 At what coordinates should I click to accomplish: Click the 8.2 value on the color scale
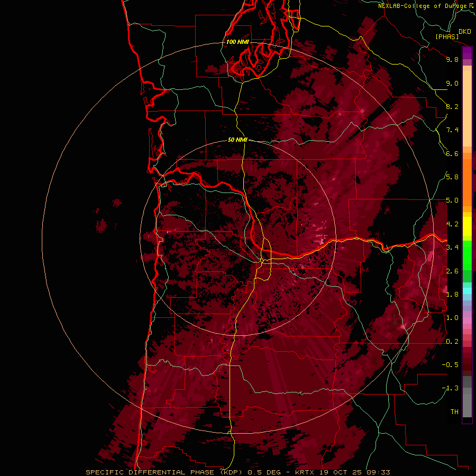coord(452,106)
